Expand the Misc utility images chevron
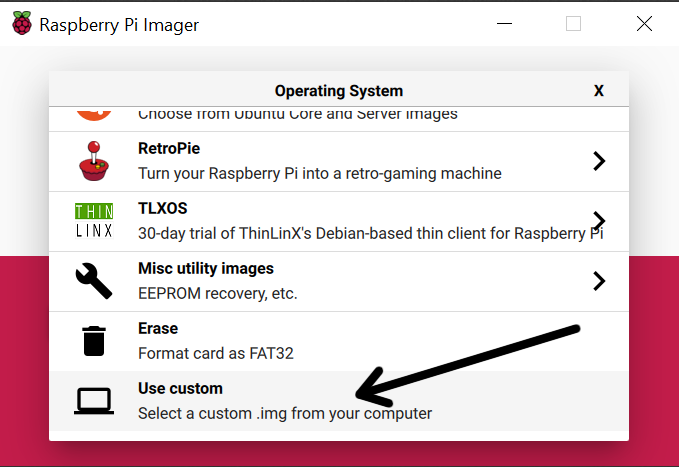679x467 pixels. pyautogui.click(x=599, y=281)
